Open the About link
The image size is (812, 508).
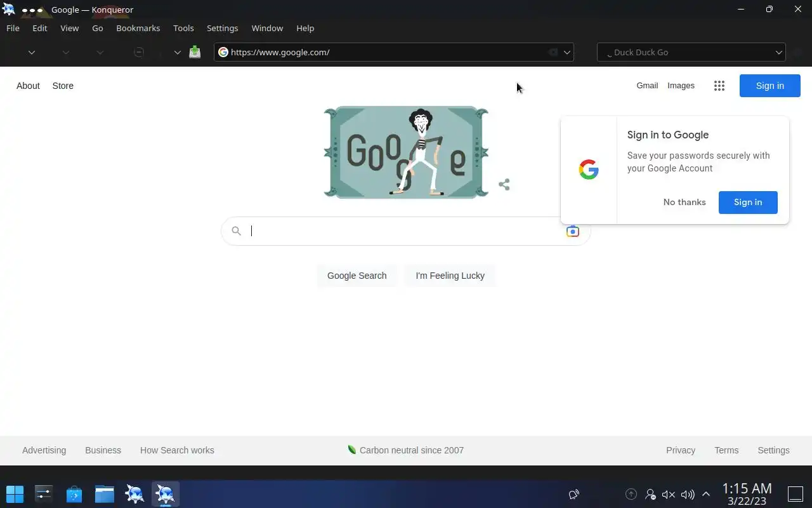pos(28,86)
